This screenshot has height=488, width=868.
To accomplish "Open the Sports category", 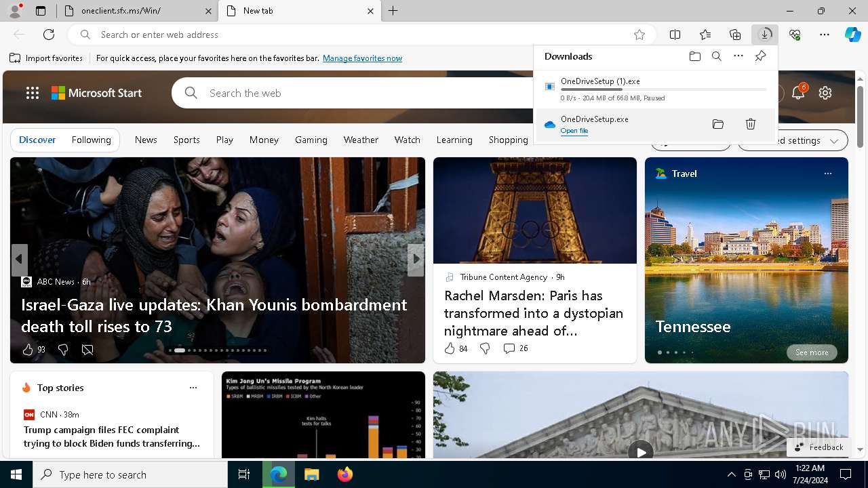I will pyautogui.click(x=186, y=140).
